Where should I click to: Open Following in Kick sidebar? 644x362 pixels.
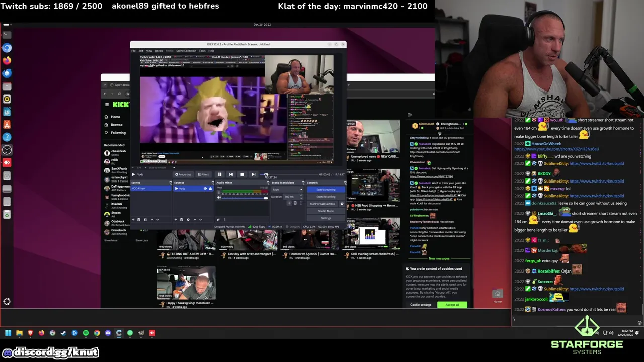[x=115, y=133]
